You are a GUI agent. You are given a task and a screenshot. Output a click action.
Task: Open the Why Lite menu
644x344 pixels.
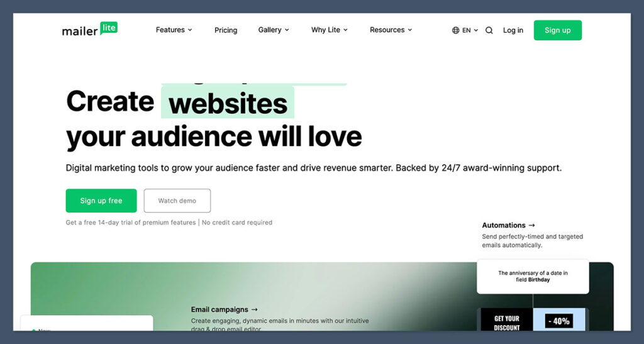329,30
